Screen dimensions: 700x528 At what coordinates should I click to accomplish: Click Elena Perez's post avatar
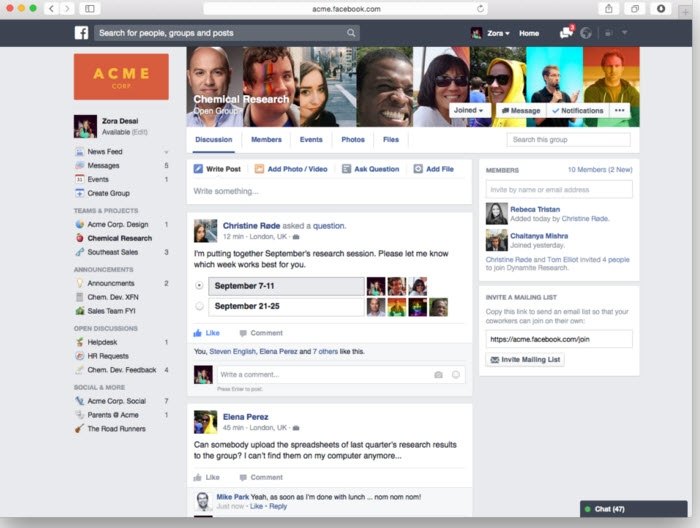pyautogui.click(x=205, y=422)
